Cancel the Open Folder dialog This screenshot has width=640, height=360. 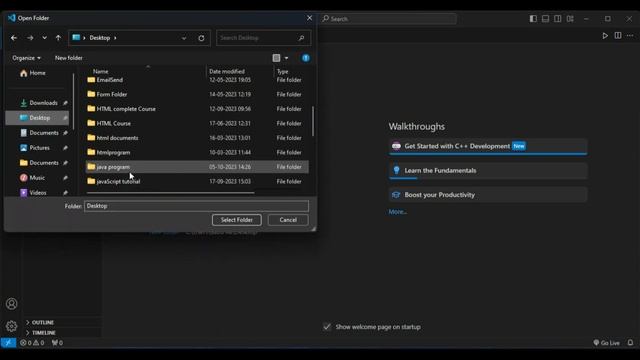click(288, 220)
